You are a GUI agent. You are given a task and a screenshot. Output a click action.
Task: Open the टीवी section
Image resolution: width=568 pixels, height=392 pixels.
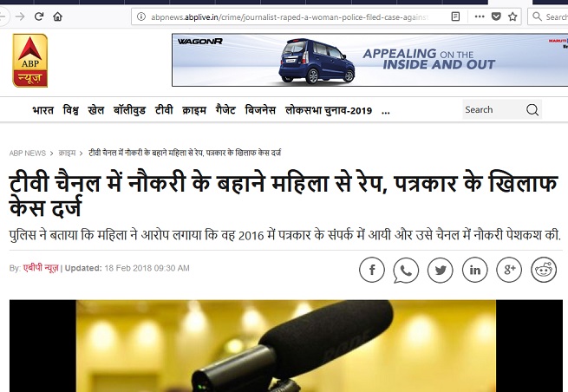click(164, 110)
